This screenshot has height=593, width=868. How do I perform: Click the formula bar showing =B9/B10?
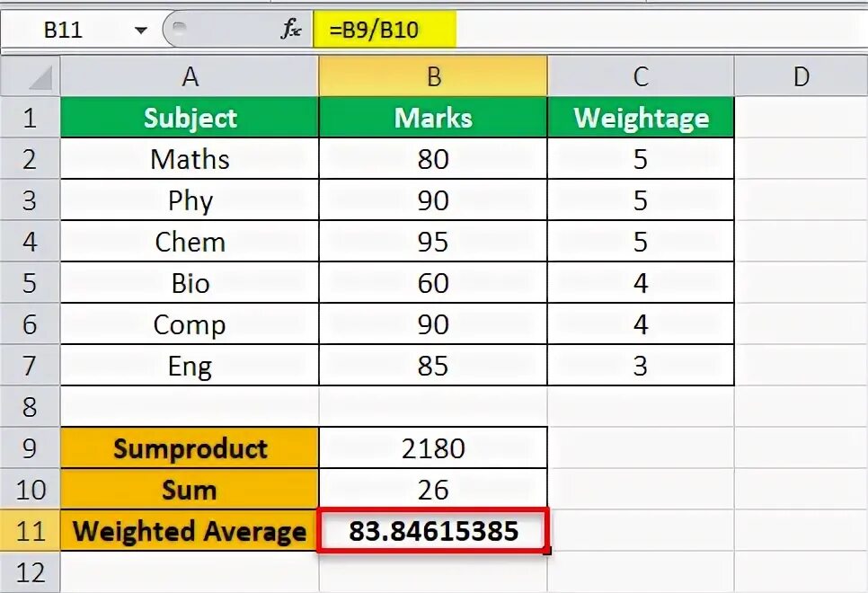[590, 30]
